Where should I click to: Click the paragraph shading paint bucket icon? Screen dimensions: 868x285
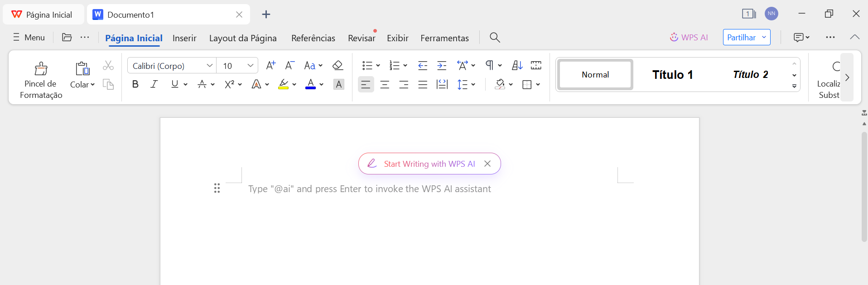(500, 84)
